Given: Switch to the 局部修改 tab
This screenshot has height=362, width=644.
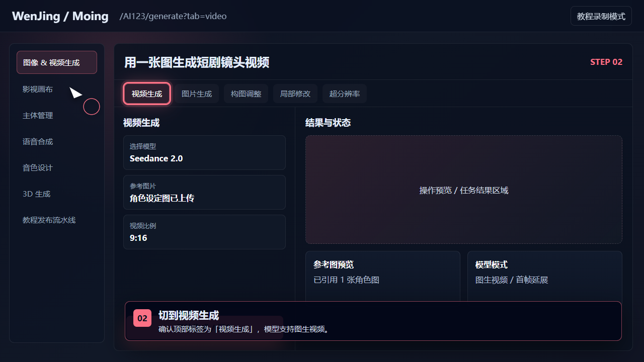Looking at the screenshot, I should click(x=295, y=94).
